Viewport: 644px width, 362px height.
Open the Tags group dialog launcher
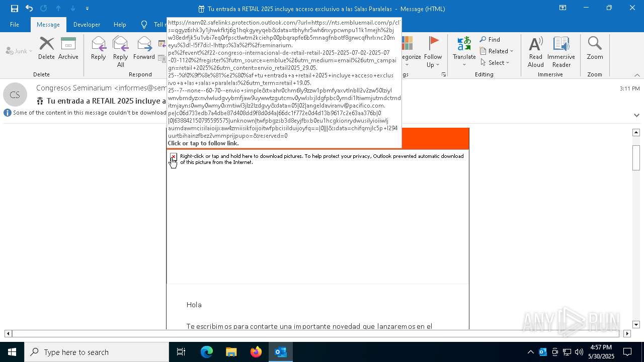[444, 74]
